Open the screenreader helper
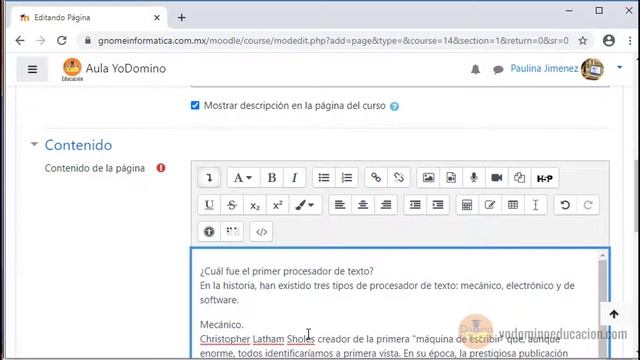This screenshot has width=640, height=360. coord(232,231)
